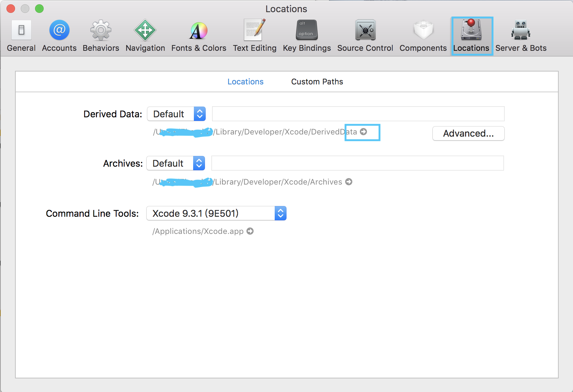Reveal Xcode.app path via arrow icon
The image size is (573, 392).
(250, 231)
